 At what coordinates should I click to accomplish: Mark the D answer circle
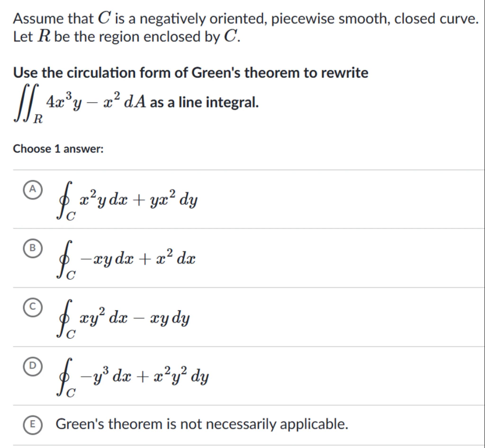pos(33,366)
